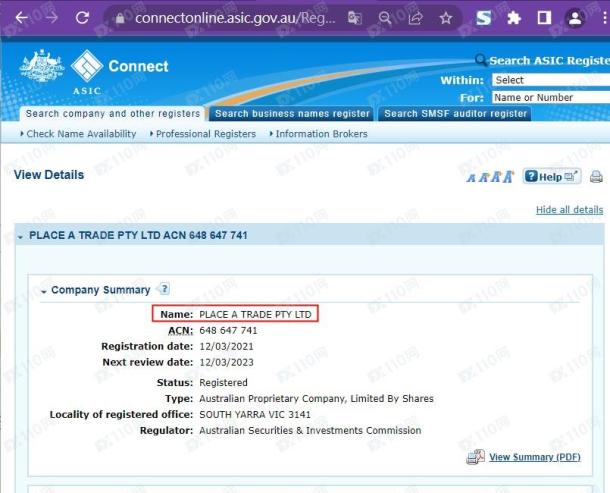Click the share page icon
610x493 pixels.
tap(415, 18)
